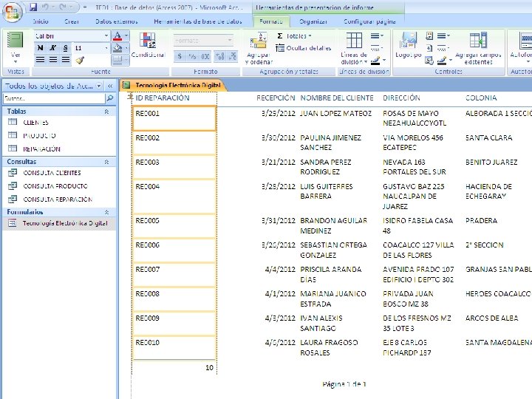Open line thickness dropdown in Controles
The image size is (532, 399).
coord(443,35)
